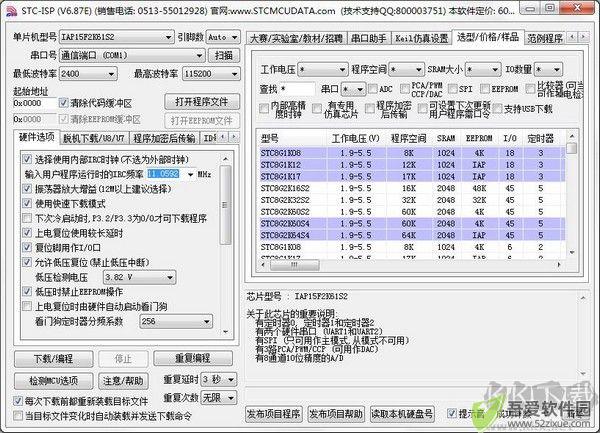Switch to Keil仿真设置 tab
The width and height of the screenshot is (600, 433).
point(421,38)
